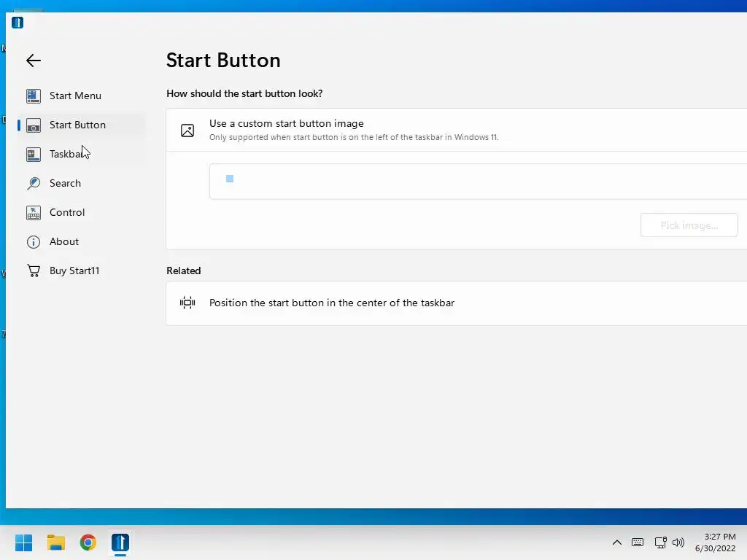Click the Use a custom start button image row
This screenshot has width=747, height=560.
click(x=457, y=130)
